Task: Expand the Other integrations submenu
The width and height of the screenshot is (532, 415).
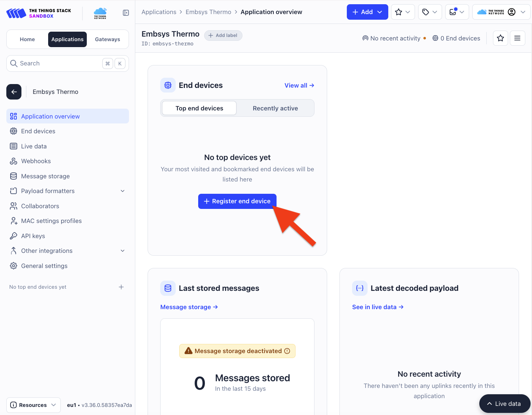Action: coord(123,251)
